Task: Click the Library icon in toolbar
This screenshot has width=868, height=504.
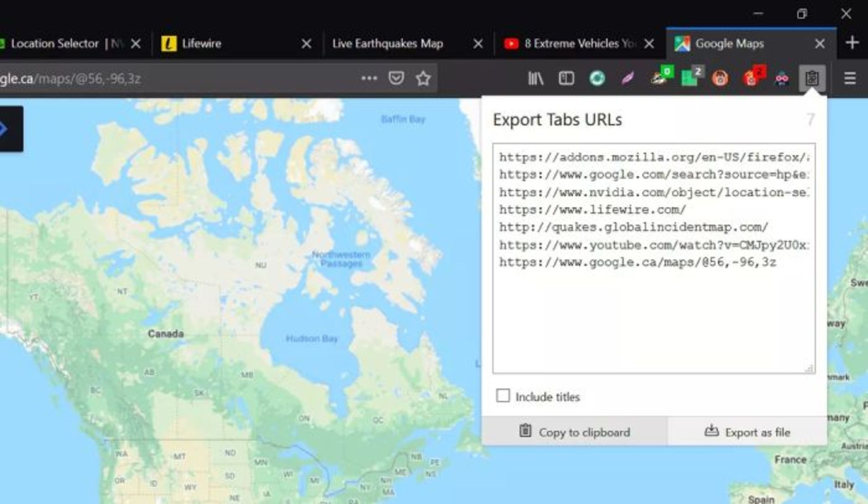Action: [535, 78]
